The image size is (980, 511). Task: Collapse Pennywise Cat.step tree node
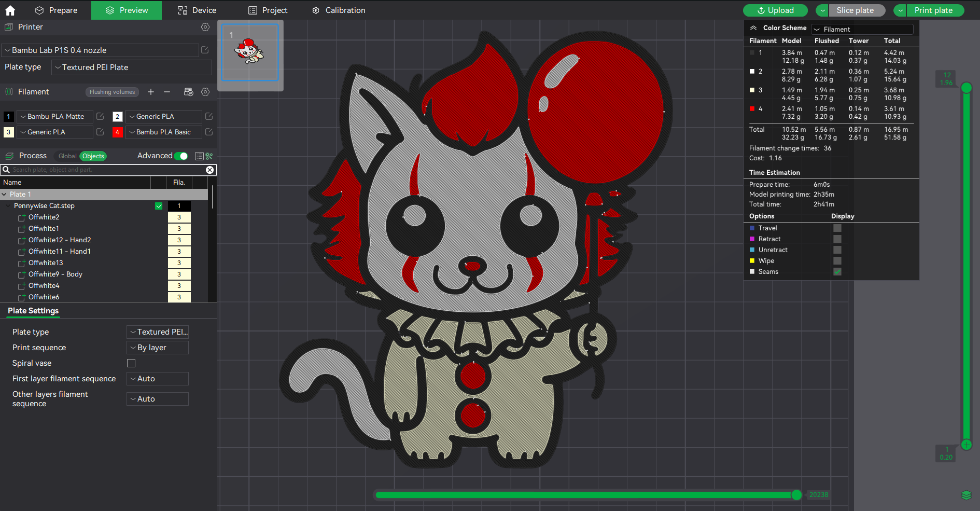8,206
